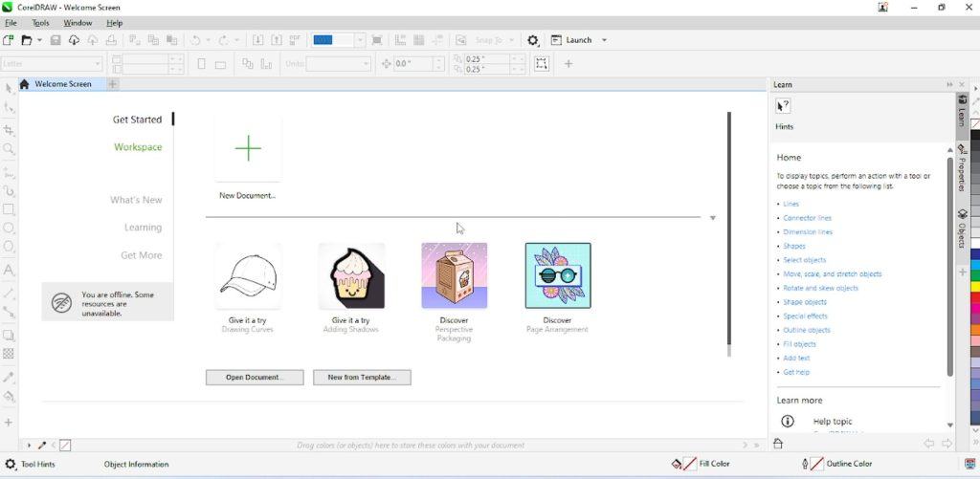Click Treat as filled icon on property bar
This screenshot has height=479, width=980.
click(542, 64)
